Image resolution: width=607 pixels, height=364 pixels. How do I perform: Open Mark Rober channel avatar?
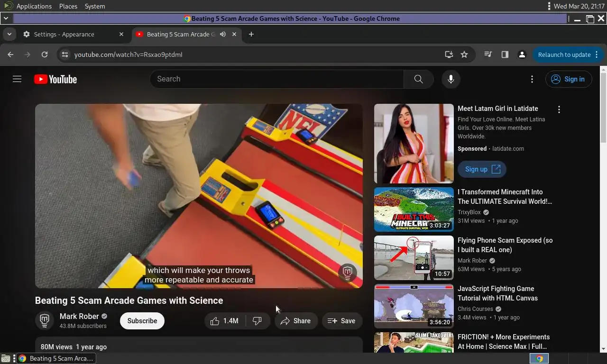tap(45, 321)
